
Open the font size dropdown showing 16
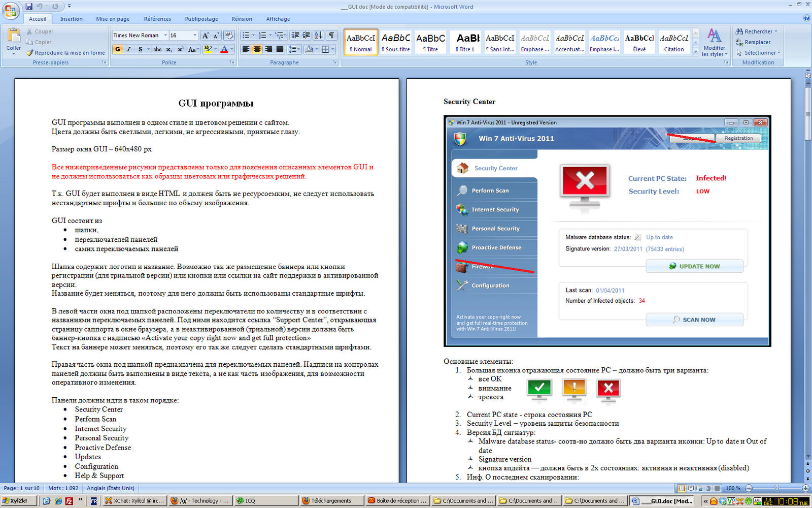tap(195, 35)
